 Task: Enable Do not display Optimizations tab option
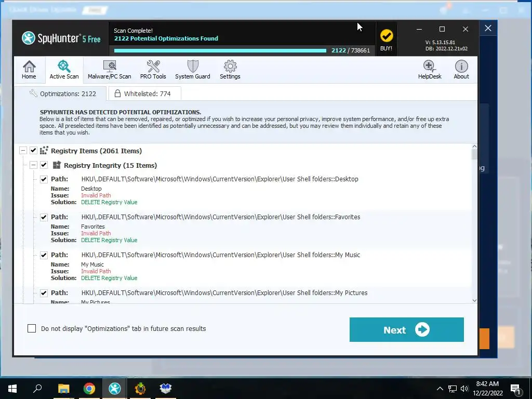(x=32, y=328)
